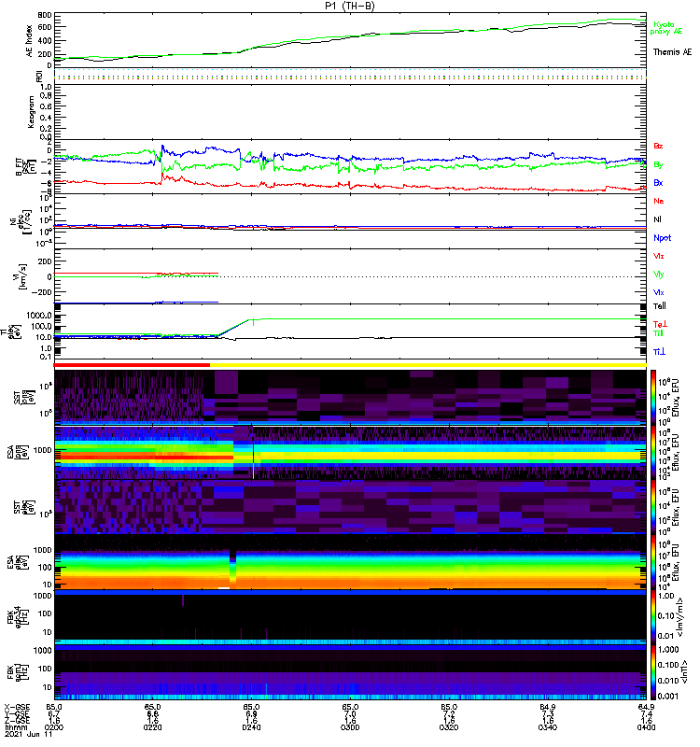This screenshot has width=700, height=747.
Task: Click the date label 2021 Jun 11
Action: [x=29, y=735]
